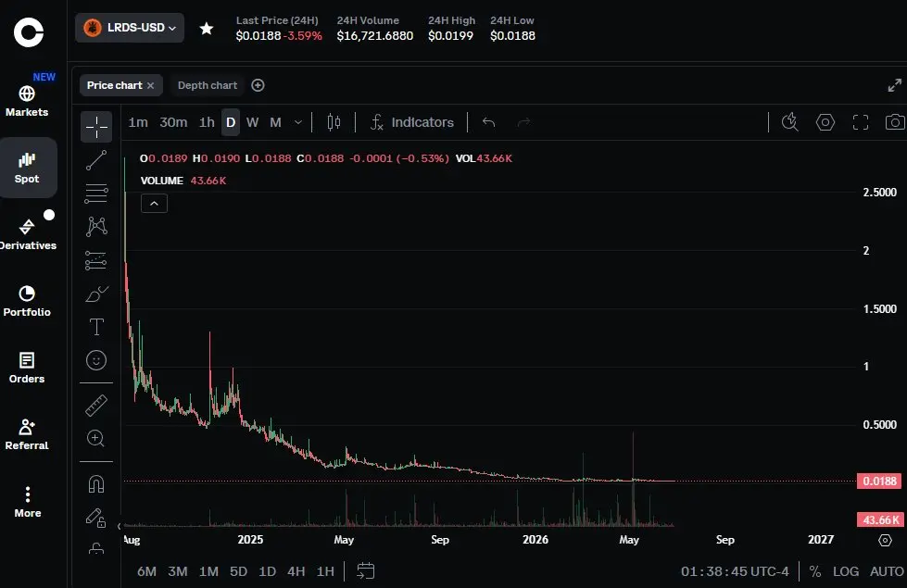Screen dimensions: 907x588
Task: Open the emoji icons tool
Action: click(x=96, y=360)
